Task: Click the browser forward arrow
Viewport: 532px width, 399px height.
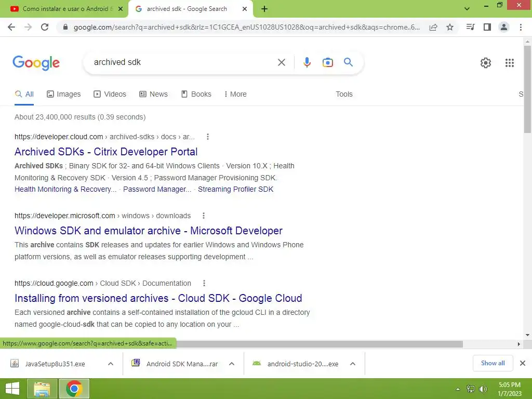Action: (28, 27)
